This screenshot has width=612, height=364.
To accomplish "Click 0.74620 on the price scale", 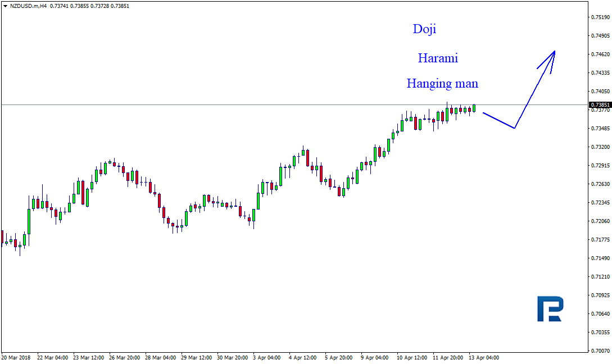I will click(601, 54).
